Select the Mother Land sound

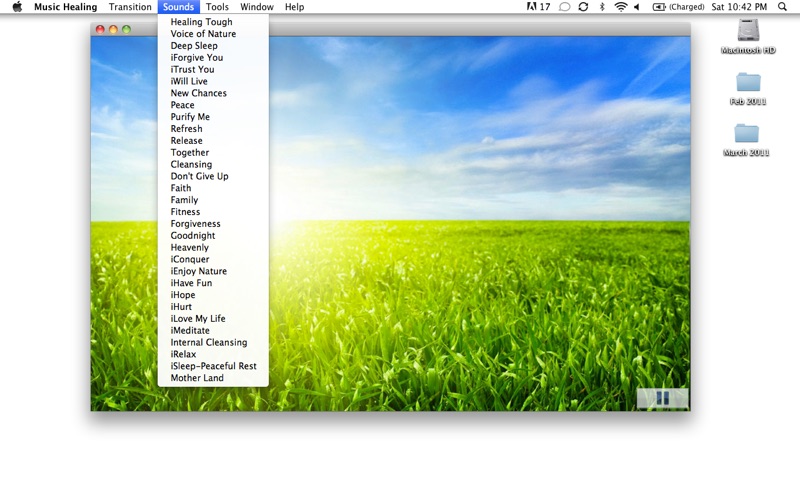pos(197,378)
